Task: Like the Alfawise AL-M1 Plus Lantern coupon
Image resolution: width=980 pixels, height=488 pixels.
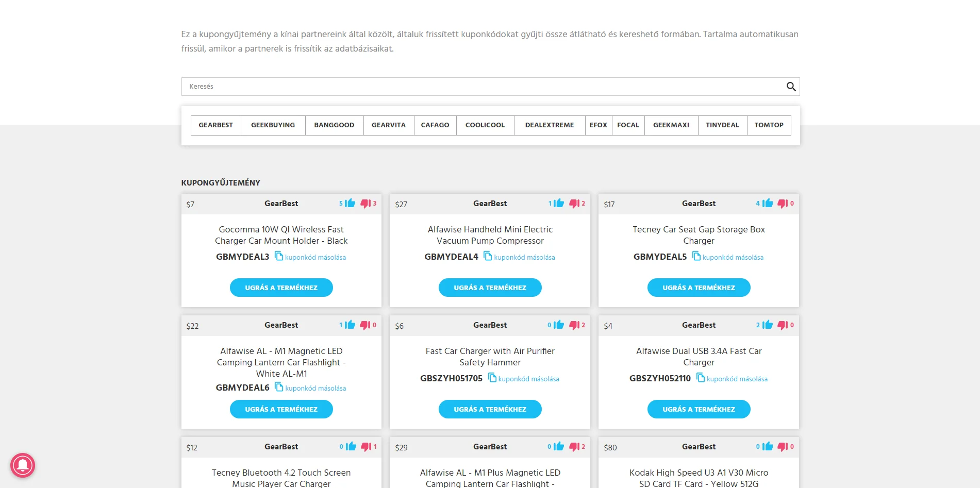Action: pos(559,446)
